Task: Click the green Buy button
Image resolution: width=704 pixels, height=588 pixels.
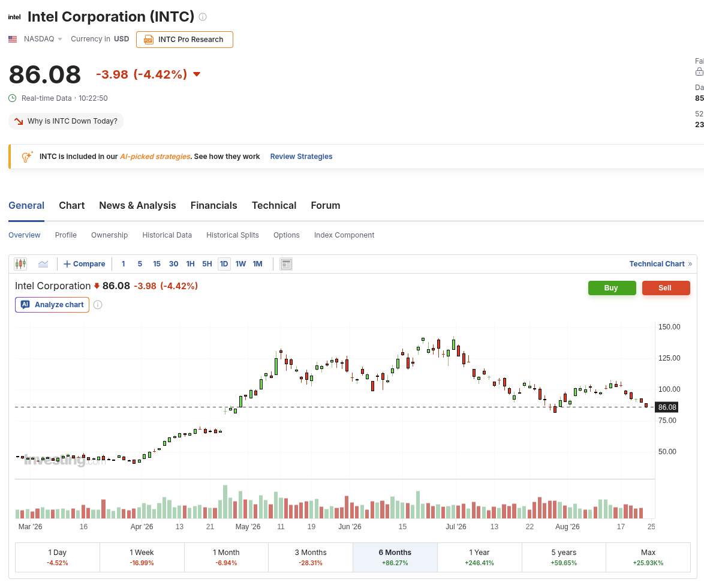Action: coord(612,288)
